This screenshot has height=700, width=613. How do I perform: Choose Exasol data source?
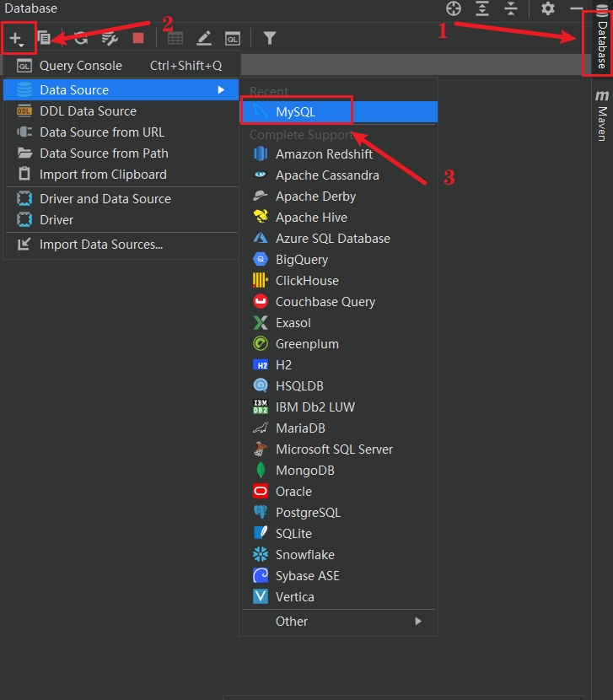339,322
